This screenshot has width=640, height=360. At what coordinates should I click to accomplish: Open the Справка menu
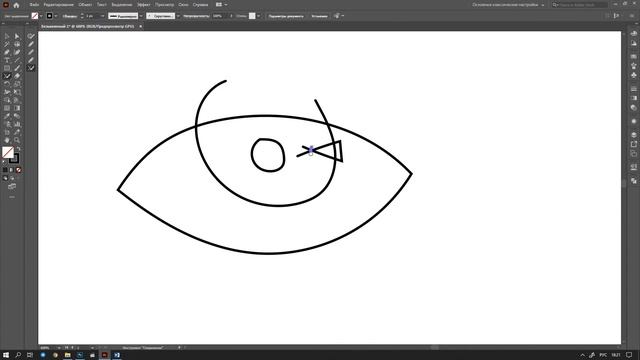pyautogui.click(x=200, y=5)
